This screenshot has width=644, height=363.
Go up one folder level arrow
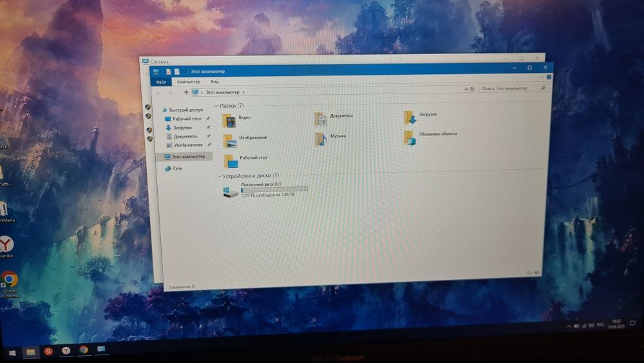(186, 92)
